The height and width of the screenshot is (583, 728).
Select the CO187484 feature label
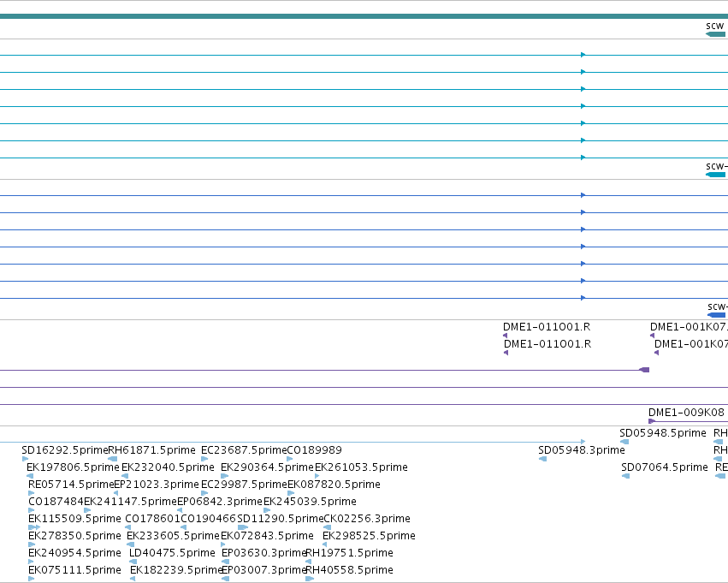[56, 502]
